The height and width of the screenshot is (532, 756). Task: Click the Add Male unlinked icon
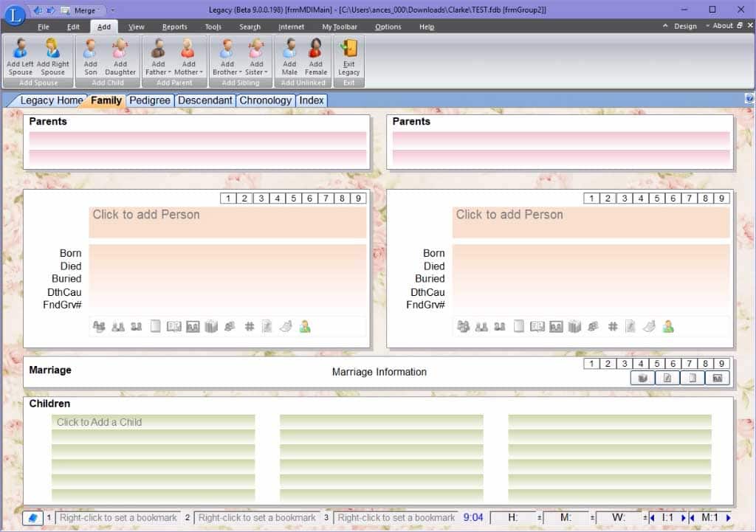[x=289, y=50]
